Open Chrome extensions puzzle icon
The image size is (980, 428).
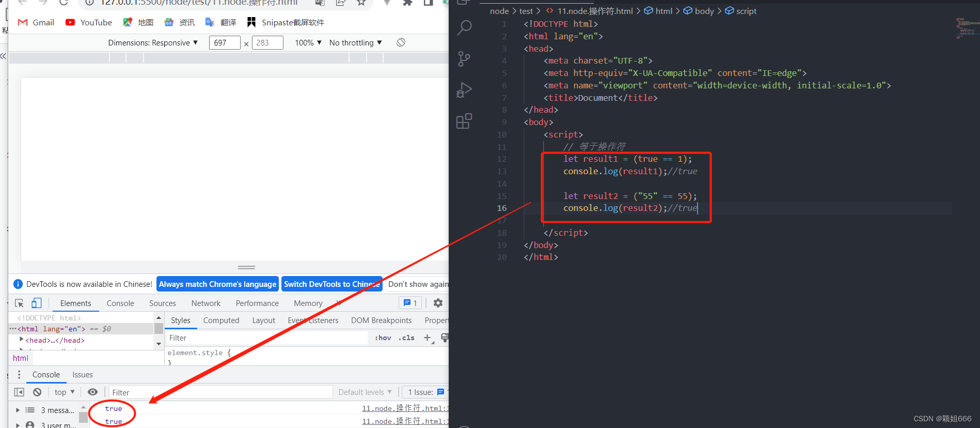(407, 3)
